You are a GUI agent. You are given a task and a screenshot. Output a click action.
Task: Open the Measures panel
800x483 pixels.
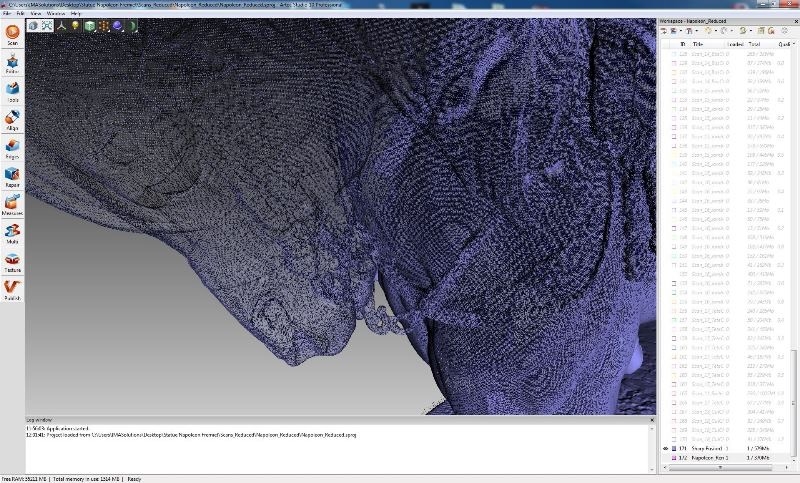click(12, 205)
